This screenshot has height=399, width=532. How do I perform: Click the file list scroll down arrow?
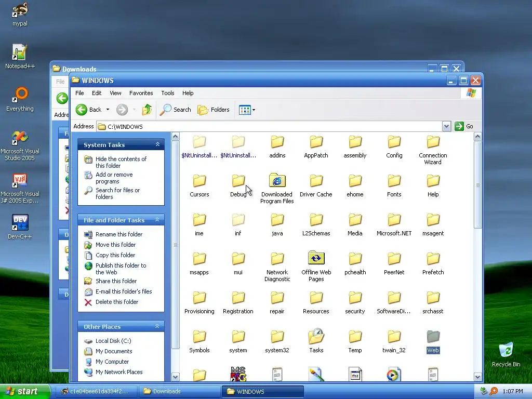[478, 377]
